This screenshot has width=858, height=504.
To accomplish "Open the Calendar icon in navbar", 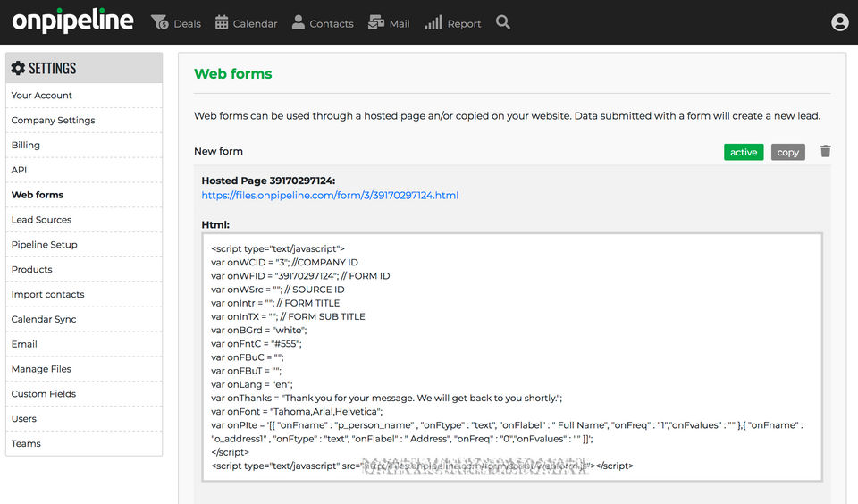I will point(223,22).
